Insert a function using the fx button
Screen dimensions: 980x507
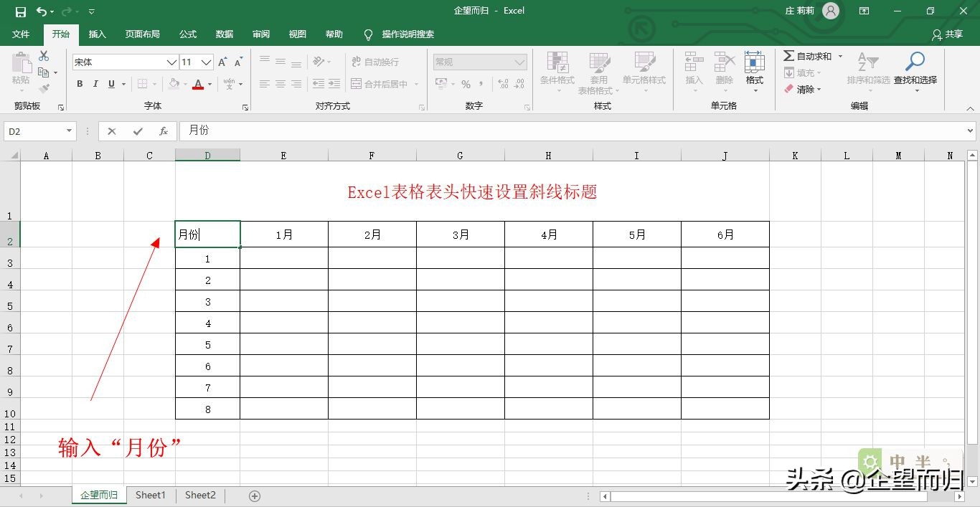(x=164, y=131)
